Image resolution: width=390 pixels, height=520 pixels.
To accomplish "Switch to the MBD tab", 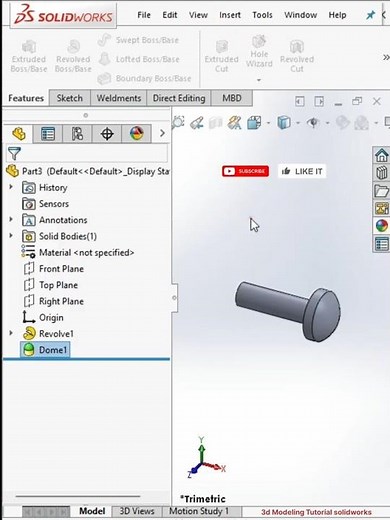I will click(232, 98).
